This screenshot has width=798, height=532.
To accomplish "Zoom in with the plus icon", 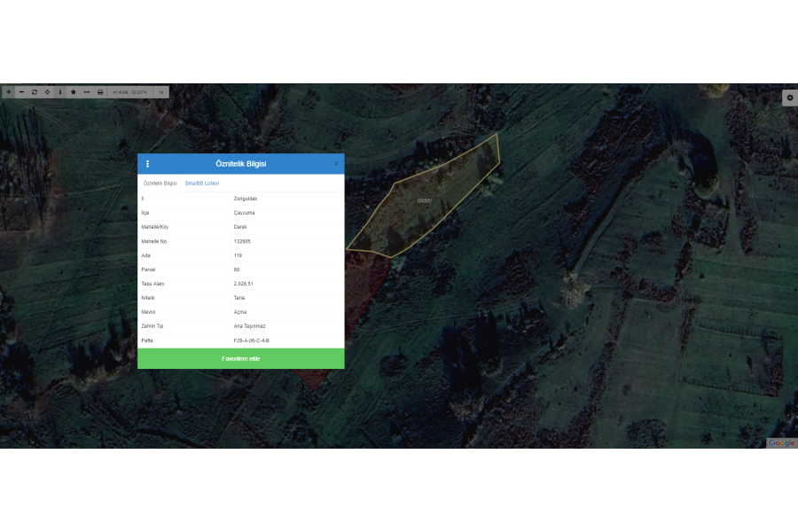I will pyautogui.click(x=8, y=92).
